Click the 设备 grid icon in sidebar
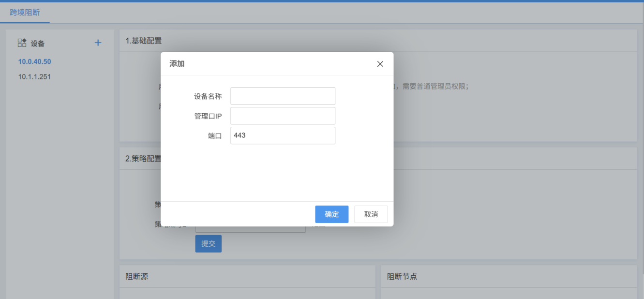This screenshot has height=299, width=644. [x=22, y=43]
